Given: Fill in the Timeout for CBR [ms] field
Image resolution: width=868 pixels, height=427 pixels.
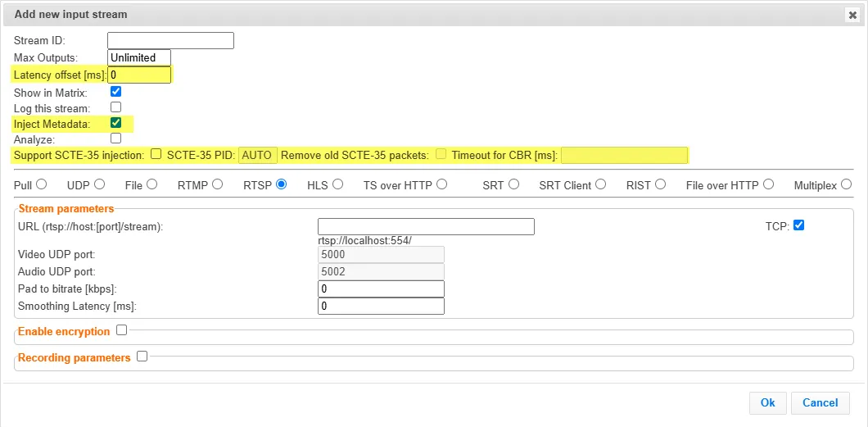Looking at the screenshot, I should pyautogui.click(x=625, y=155).
